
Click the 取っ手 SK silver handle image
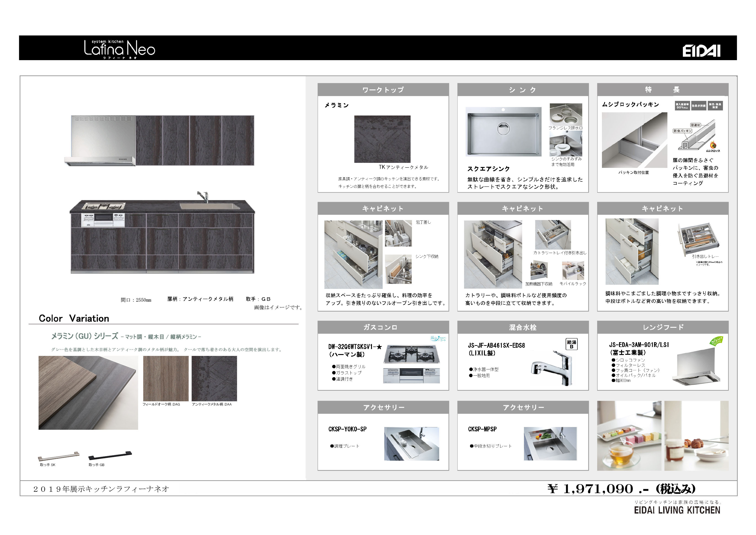(59, 456)
